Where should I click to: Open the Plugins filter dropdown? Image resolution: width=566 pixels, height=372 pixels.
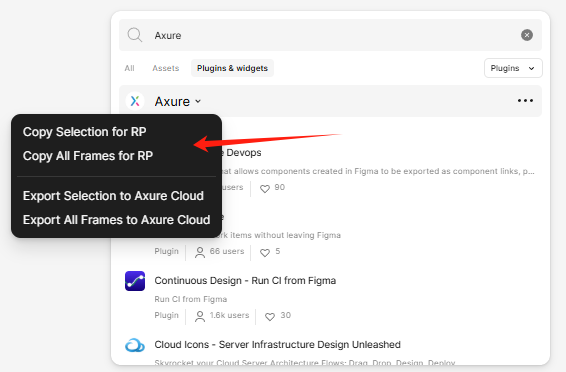(513, 68)
